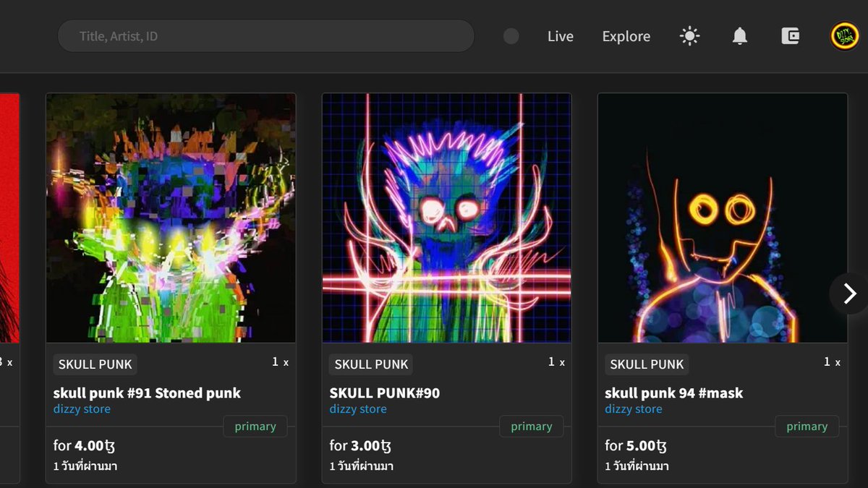Open notifications bell icon
868x488 pixels.
(x=739, y=36)
